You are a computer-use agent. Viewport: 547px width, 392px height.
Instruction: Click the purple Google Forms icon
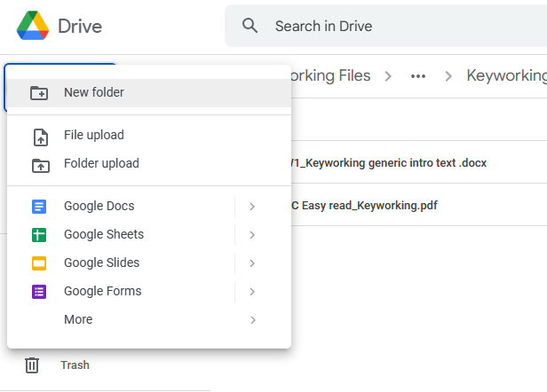(x=39, y=292)
